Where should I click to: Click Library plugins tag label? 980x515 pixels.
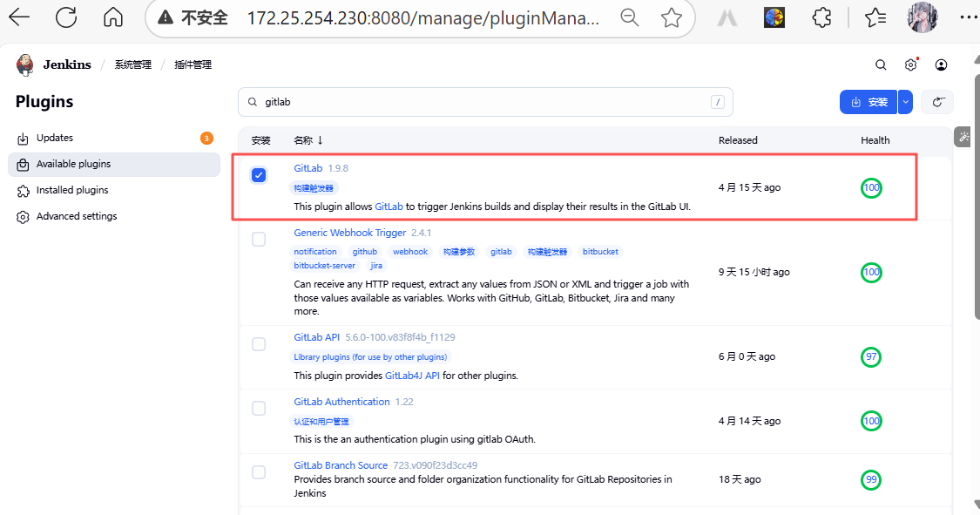tap(370, 357)
